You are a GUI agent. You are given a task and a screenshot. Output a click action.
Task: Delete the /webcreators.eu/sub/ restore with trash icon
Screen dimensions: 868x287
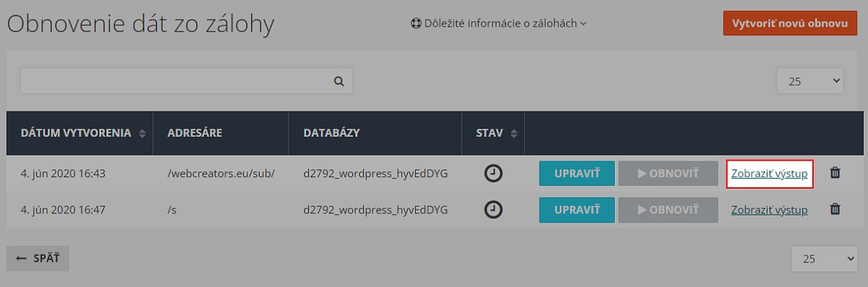point(835,174)
